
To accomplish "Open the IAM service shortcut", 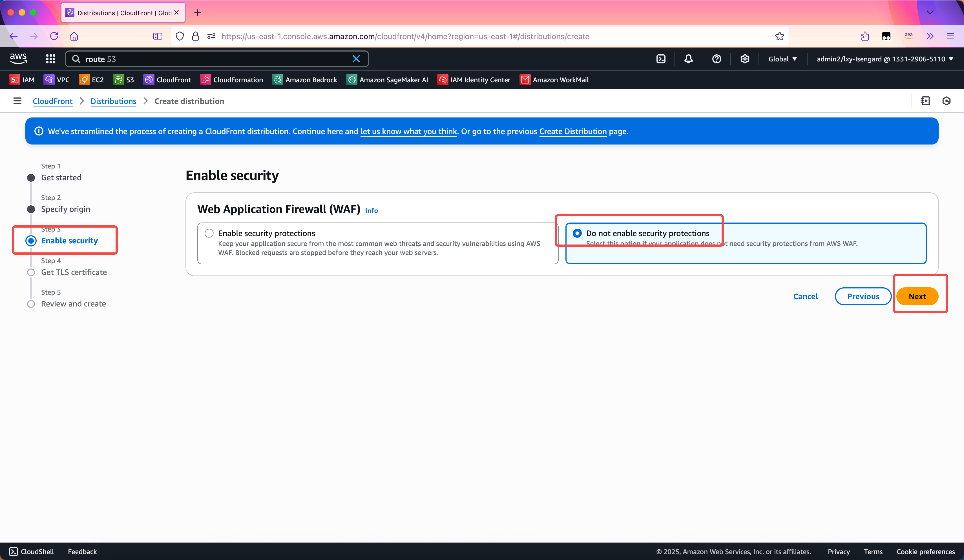I will (x=22, y=80).
